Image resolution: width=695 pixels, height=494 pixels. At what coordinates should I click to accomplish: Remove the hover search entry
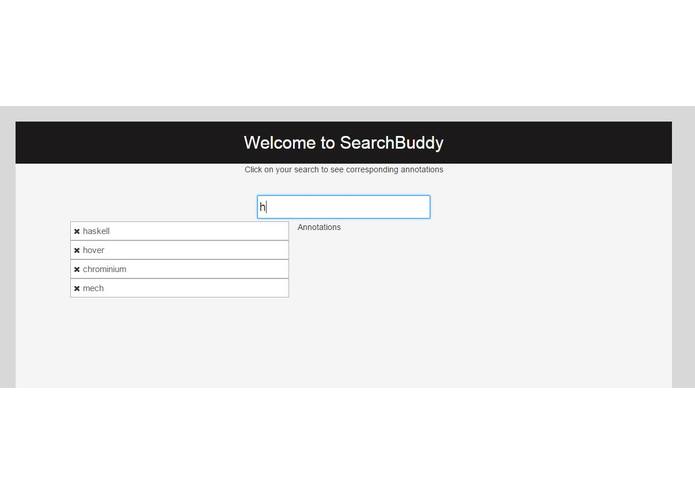click(x=77, y=250)
